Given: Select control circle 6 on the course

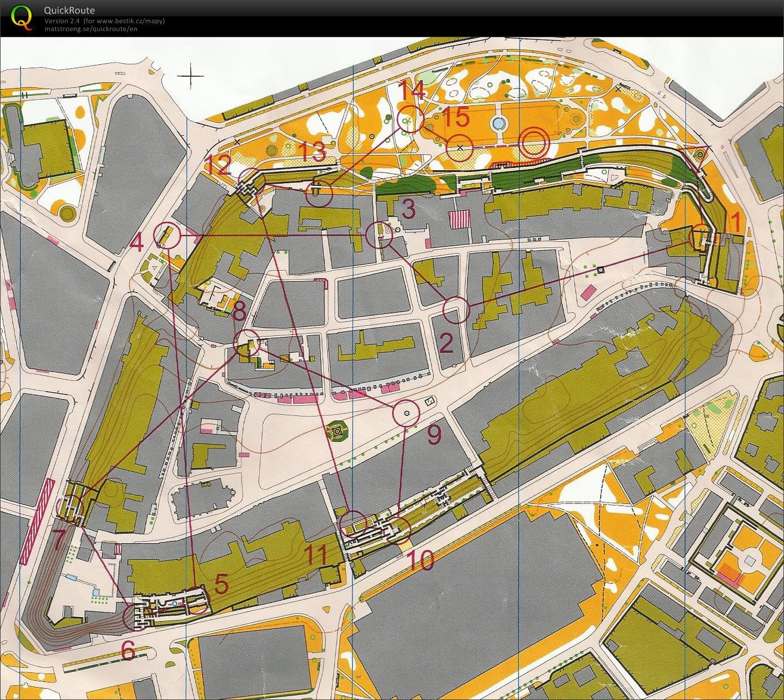Looking at the screenshot, I should click(137, 617).
